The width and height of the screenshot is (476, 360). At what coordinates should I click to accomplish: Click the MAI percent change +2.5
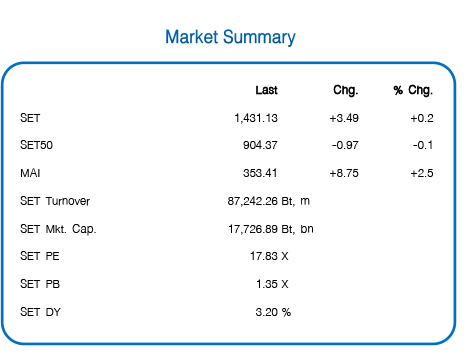[422, 173]
